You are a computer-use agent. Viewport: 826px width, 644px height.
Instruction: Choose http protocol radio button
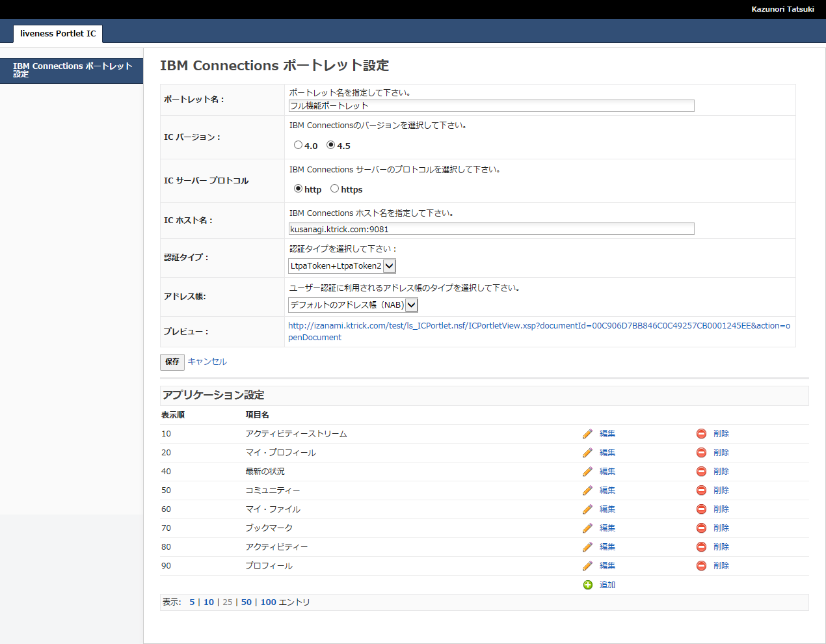tap(298, 189)
